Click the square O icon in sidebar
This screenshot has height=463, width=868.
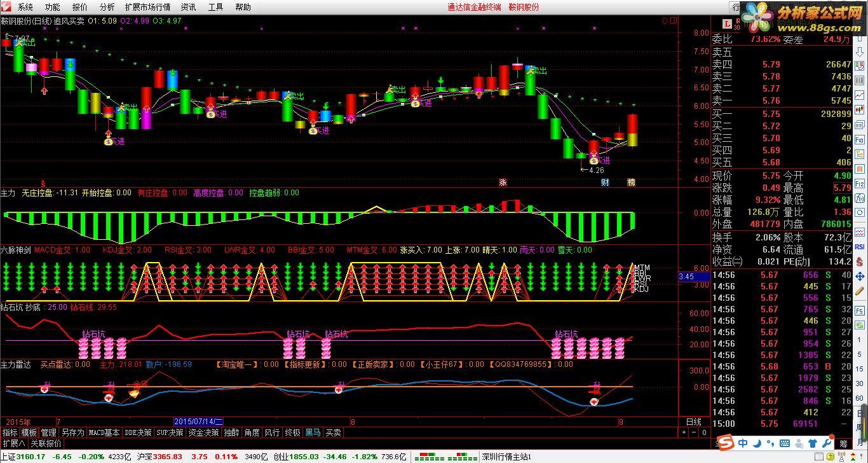tap(860, 212)
